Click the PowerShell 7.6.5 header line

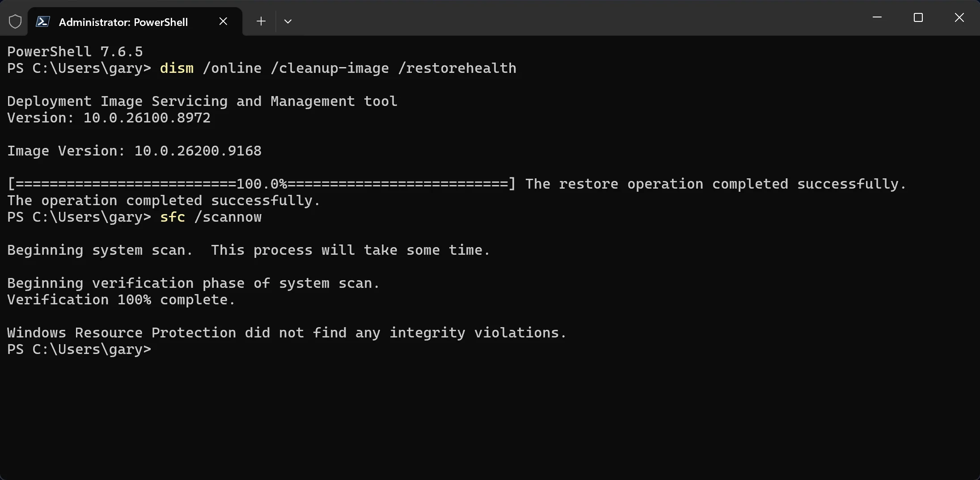pyautogui.click(x=75, y=51)
